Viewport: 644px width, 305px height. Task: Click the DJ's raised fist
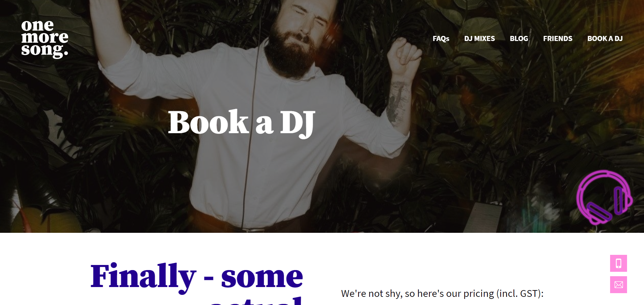click(x=404, y=57)
